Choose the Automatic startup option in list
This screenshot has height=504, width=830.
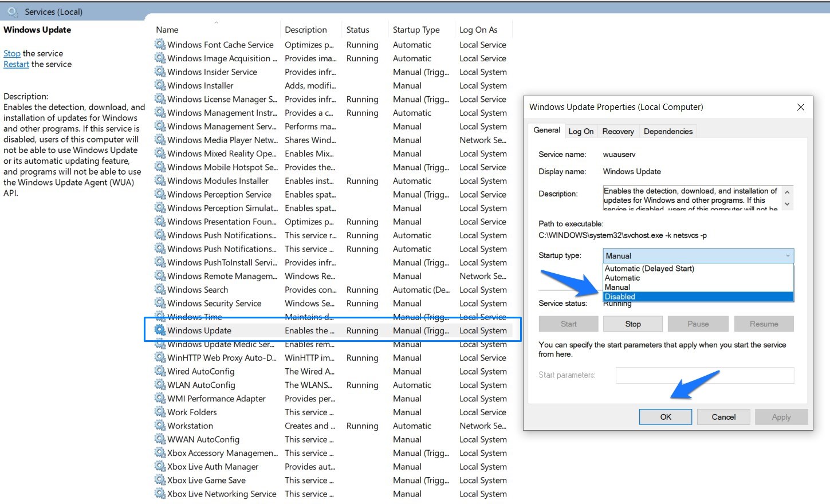[698, 278]
